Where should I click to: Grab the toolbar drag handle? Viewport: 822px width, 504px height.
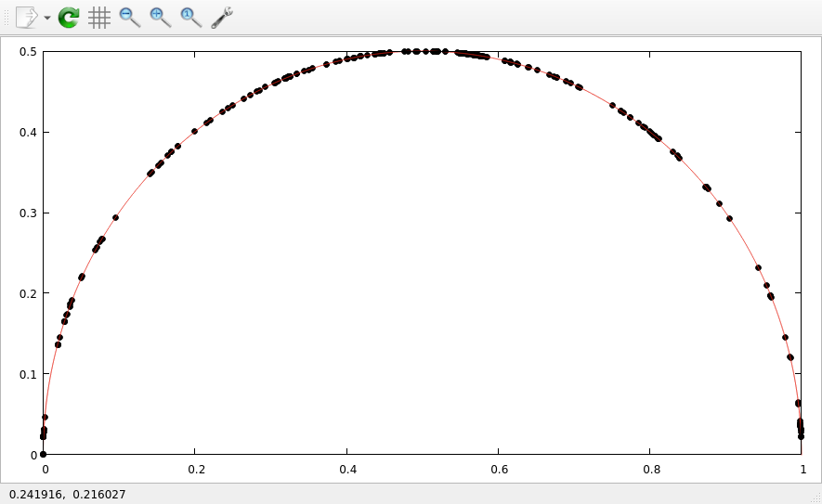tap(7, 18)
